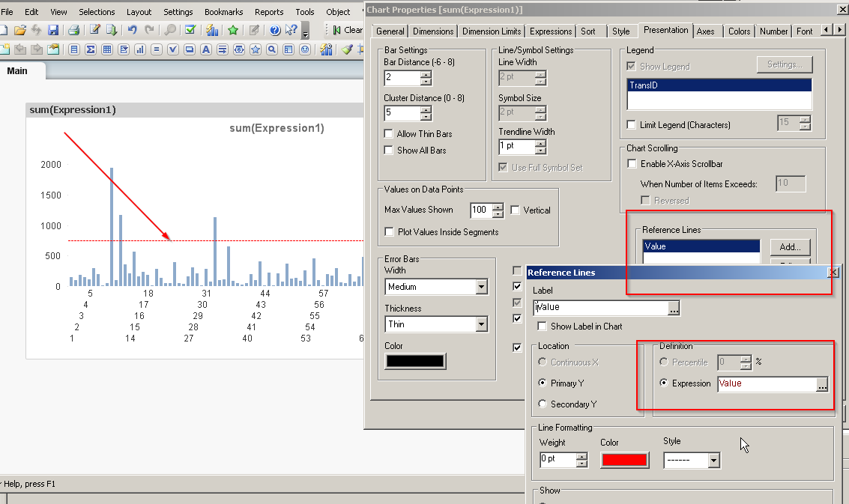The image size is (849, 504).
Task: Expand the Error Bars Thickness dropdown
Action: point(480,324)
